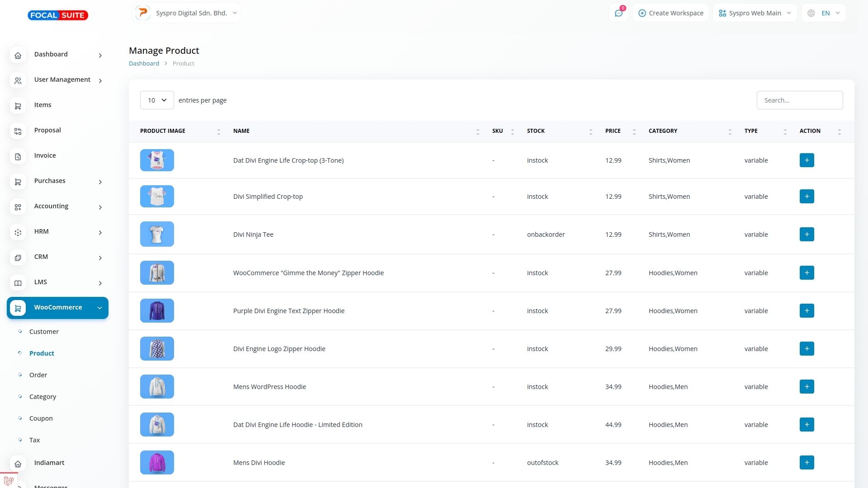Viewport: 868px width, 488px height.
Task: Click the Proposal sidebar icon
Action: (x=18, y=131)
